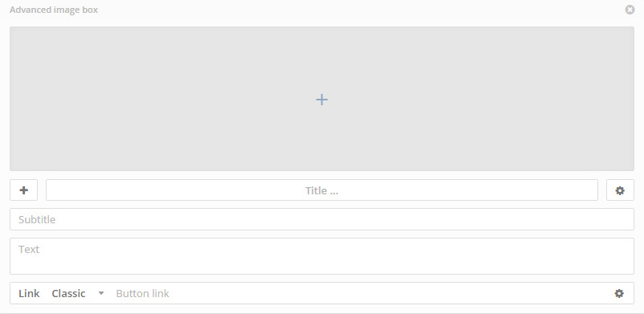Close the Advanced image box panel
The height and width of the screenshot is (314, 644).
630,10
